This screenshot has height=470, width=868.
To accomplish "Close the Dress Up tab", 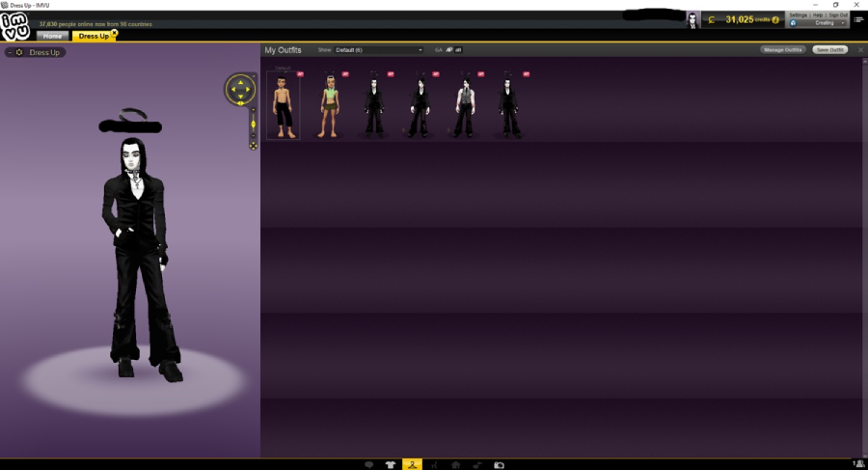I will pos(115,33).
